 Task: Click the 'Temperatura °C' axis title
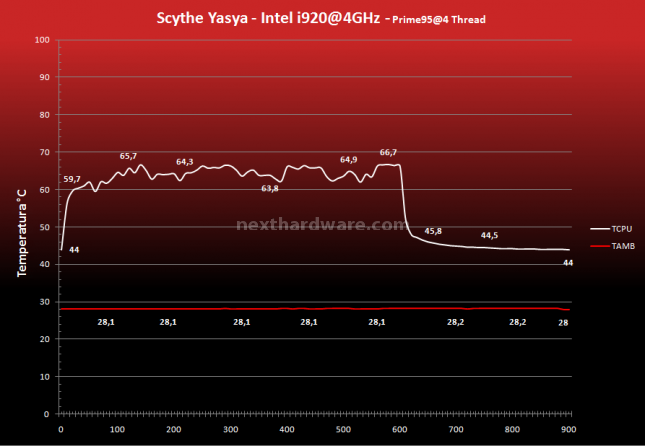pos(21,233)
